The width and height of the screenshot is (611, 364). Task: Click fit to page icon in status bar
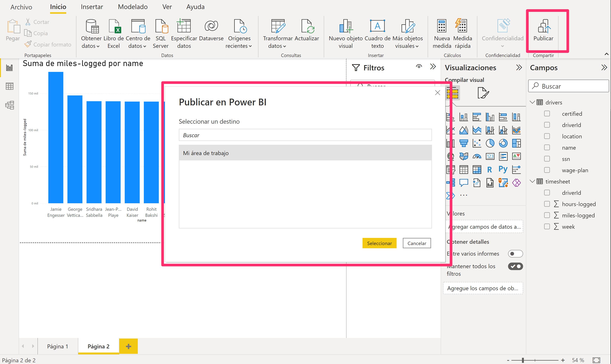click(596, 360)
